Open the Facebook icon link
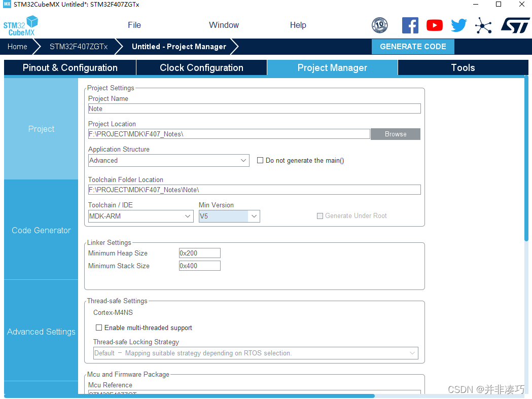The height and width of the screenshot is (399, 532). click(x=410, y=25)
